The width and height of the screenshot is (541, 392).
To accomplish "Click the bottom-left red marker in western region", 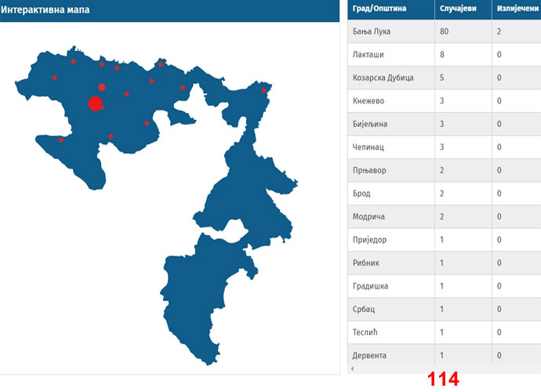I will [61, 140].
